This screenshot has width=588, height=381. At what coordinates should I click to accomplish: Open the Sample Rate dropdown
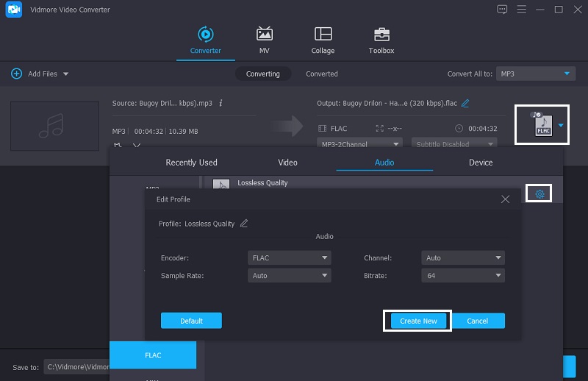point(290,276)
